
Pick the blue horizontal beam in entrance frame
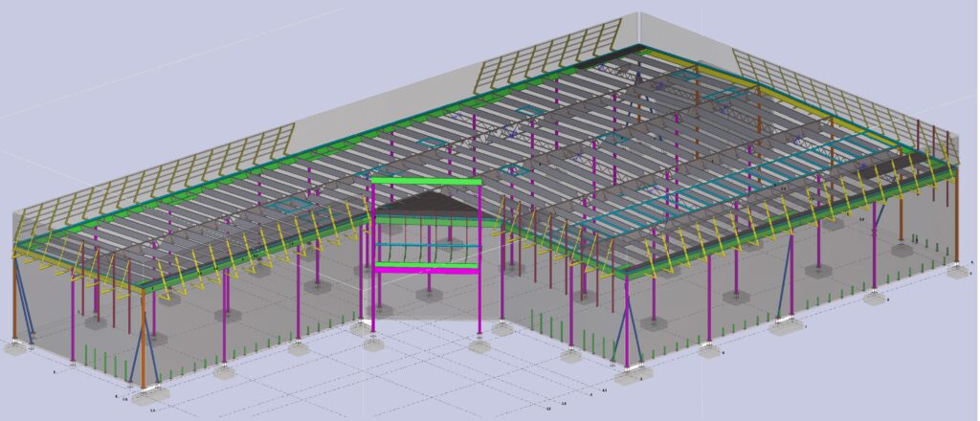[x=426, y=246]
